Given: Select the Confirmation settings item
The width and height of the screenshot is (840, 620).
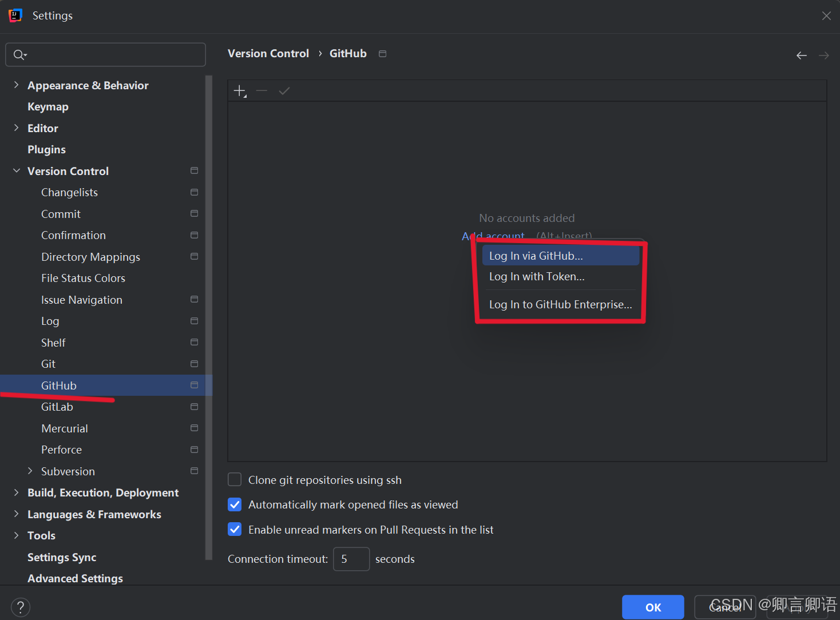Looking at the screenshot, I should coord(73,235).
